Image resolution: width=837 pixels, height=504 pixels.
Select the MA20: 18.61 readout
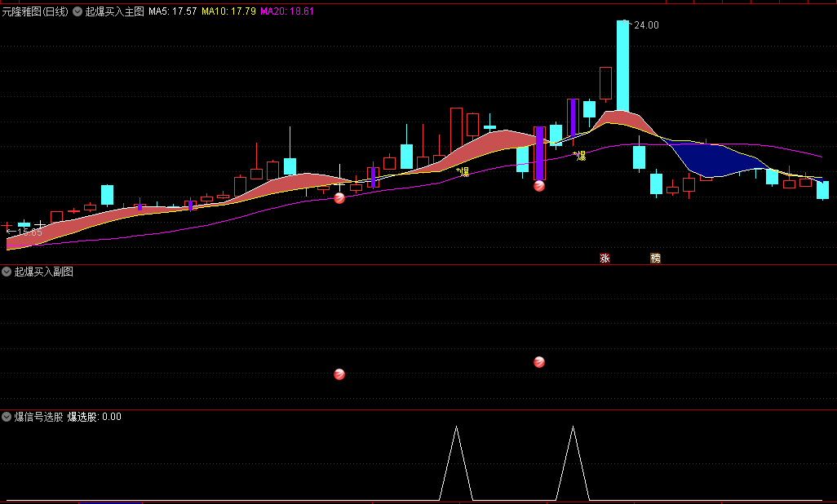(287, 11)
